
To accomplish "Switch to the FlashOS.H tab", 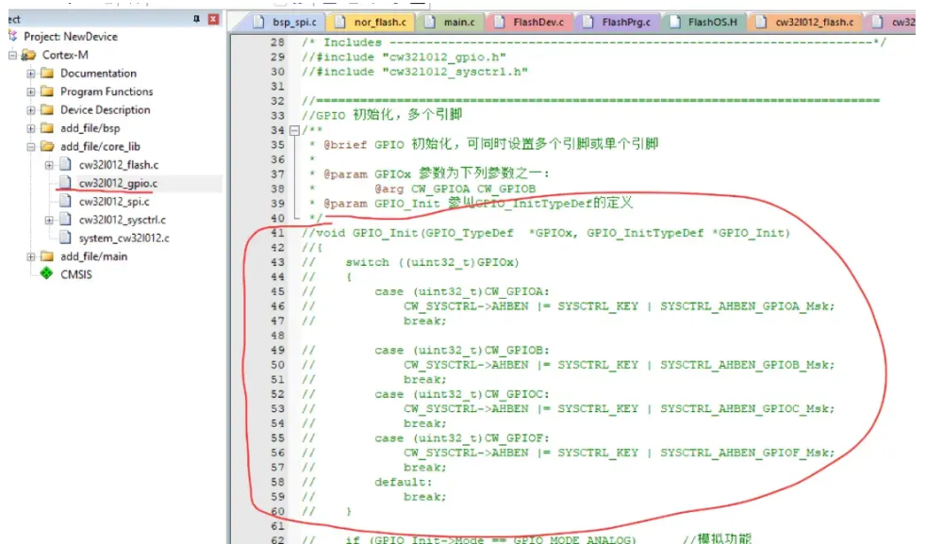I will [x=704, y=22].
